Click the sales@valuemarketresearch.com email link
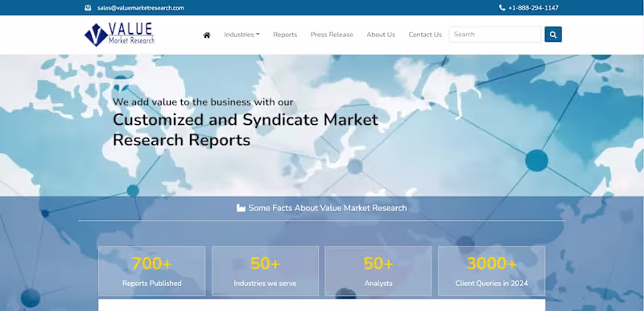Screen dimensions: 644x311 click(x=140, y=8)
